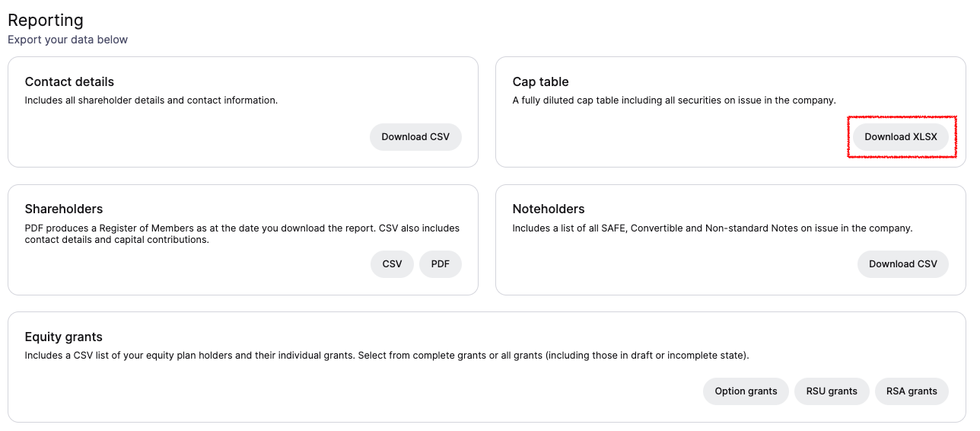The image size is (980, 431).
Task: Export Option grants report
Action: tap(746, 391)
